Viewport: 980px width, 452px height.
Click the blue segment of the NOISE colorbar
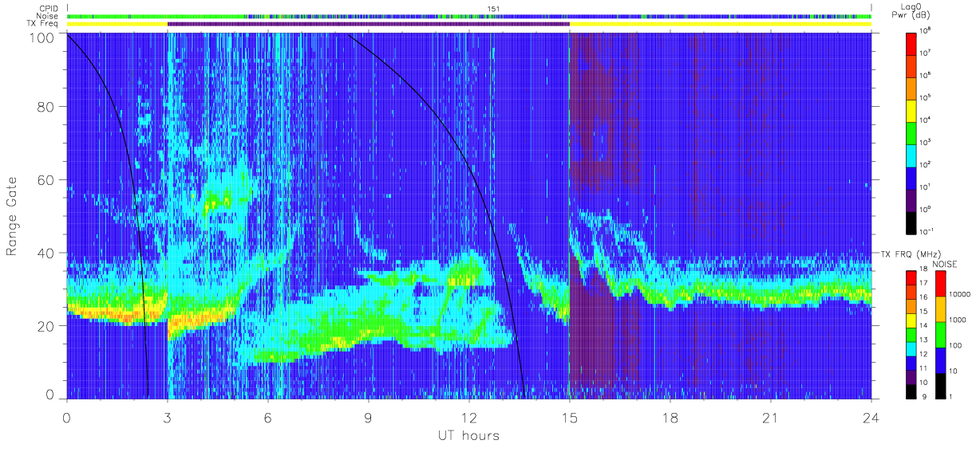(940, 360)
